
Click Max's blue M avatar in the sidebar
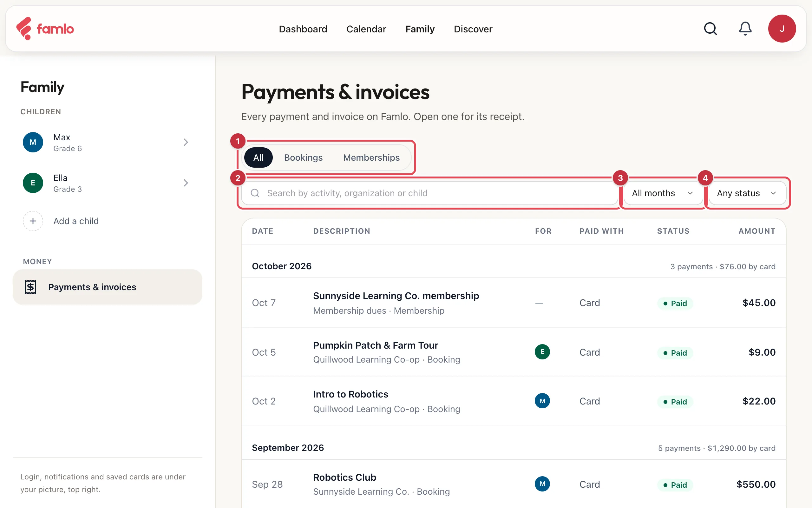(33, 142)
